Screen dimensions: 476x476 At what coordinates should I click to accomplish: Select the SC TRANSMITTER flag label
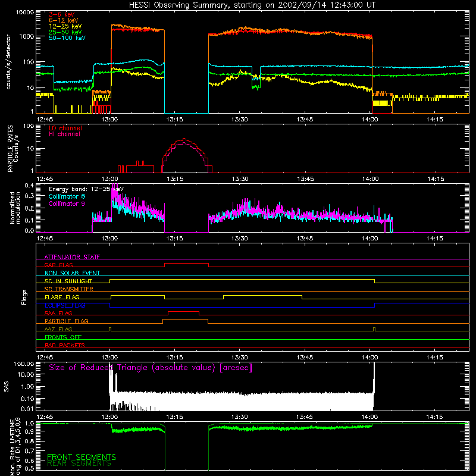(x=68, y=289)
